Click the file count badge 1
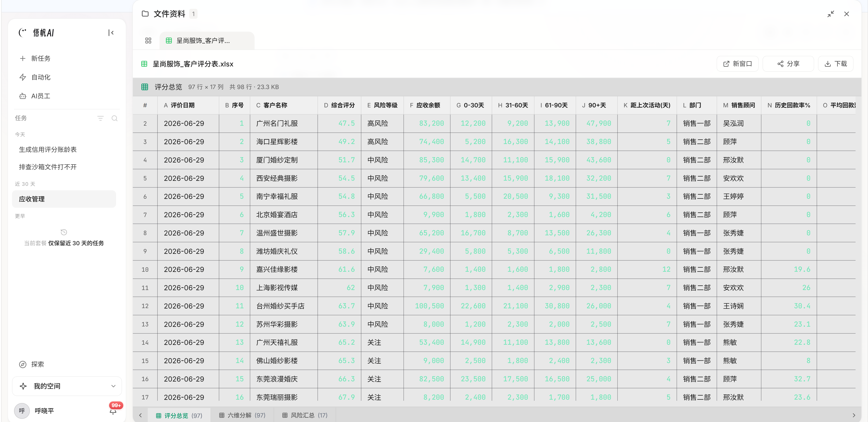 point(193,14)
